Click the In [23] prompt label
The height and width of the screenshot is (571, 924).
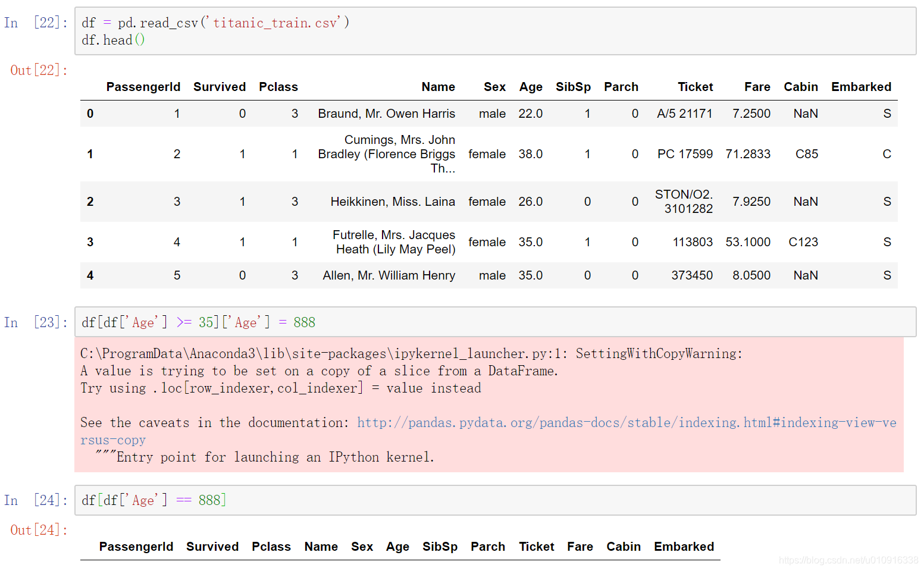coord(36,322)
